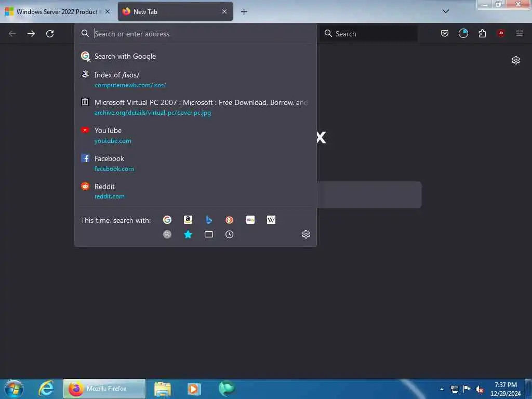Personalize New Tab via page gear icon
532x399 pixels.
tap(516, 60)
